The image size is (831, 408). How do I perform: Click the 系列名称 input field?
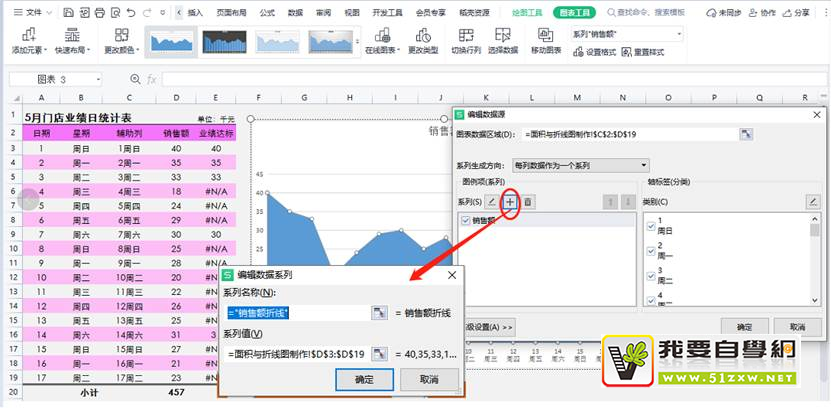pyautogui.click(x=297, y=313)
